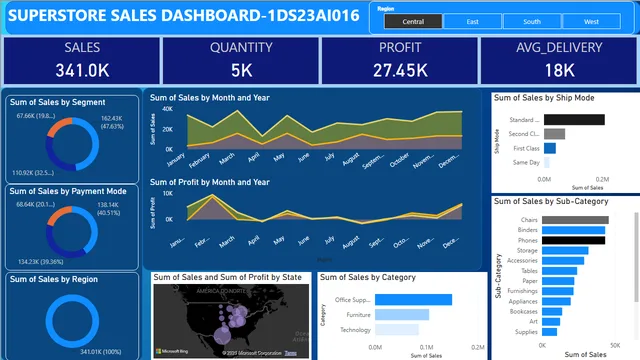Image resolution: width=640 pixels, height=360 pixels.
Task: Select the Appliances sub-category bar
Action: coord(556,301)
